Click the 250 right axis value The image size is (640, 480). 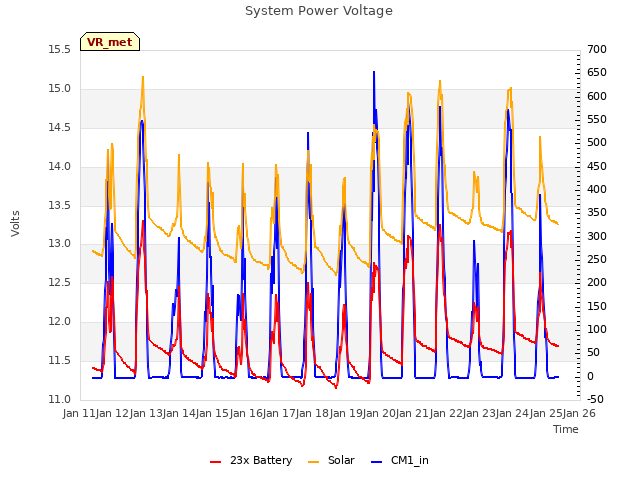[597, 260]
